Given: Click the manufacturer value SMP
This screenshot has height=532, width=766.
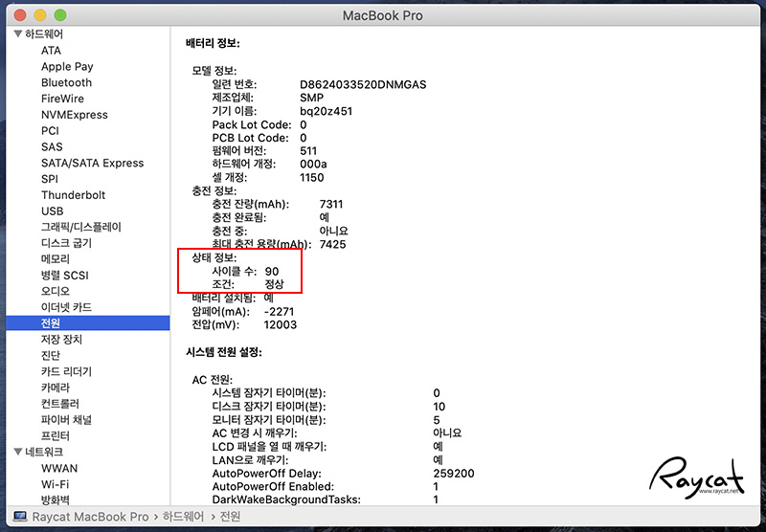Looking at the screenshot, I should click(312, 98).
